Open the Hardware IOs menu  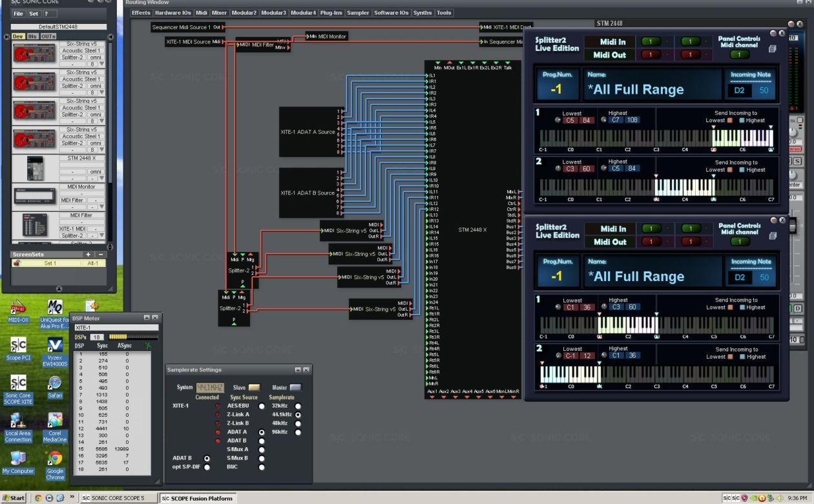point(172,13)
